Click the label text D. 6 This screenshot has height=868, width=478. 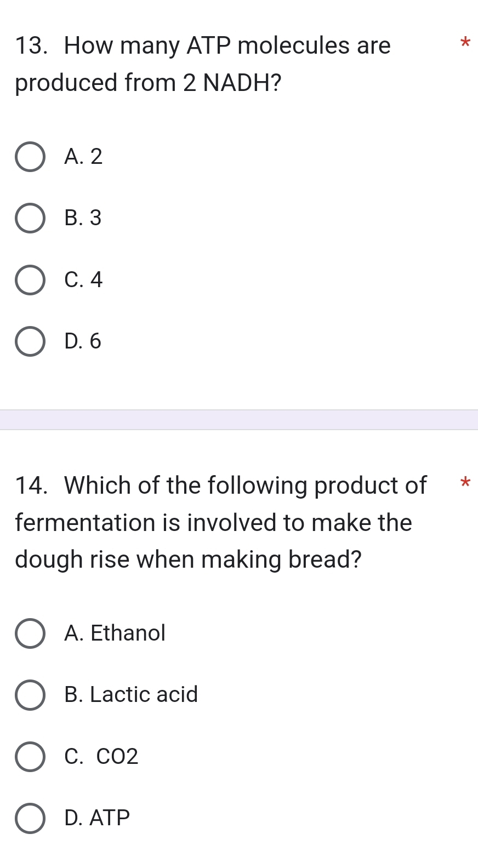tap(82, 341)
